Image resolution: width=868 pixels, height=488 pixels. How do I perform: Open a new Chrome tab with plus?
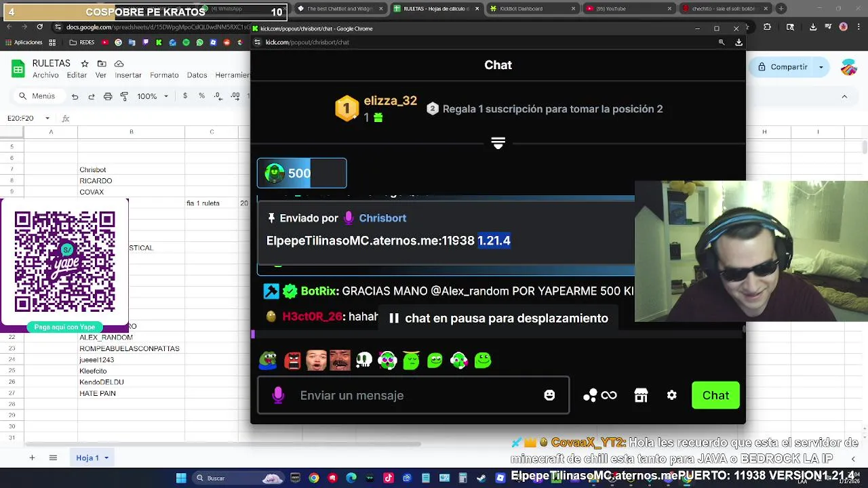(781, 9)
